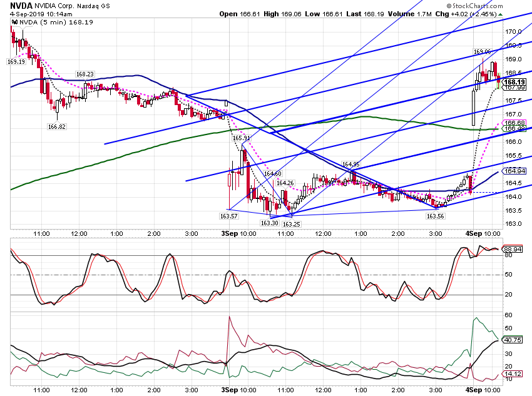This screenshot has height=396, width=532.
Task: Click the 170.0 price axis label
Action: tap(513, 32)
